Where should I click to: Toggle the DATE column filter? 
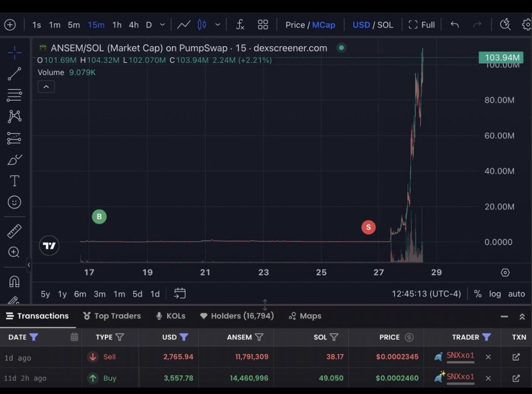[x=34, y=337]
